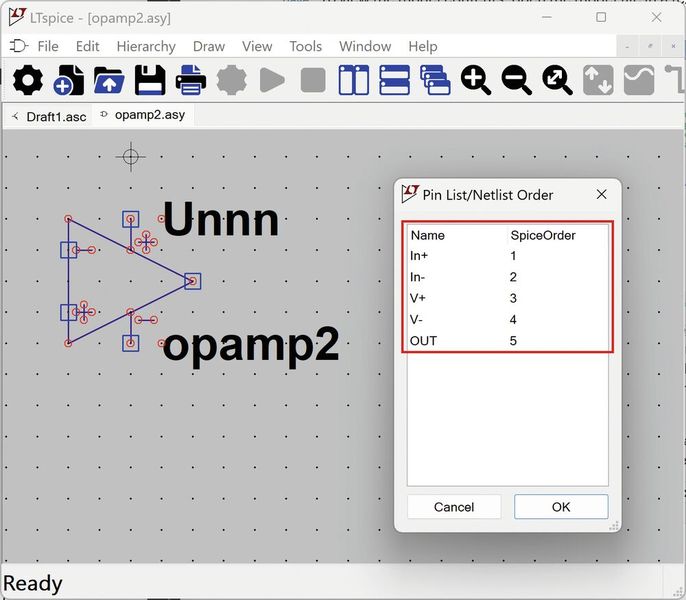The height and width of the screenshot is (600, 686).
Task: Click SpiceOrder value 1
Action: 513,256
